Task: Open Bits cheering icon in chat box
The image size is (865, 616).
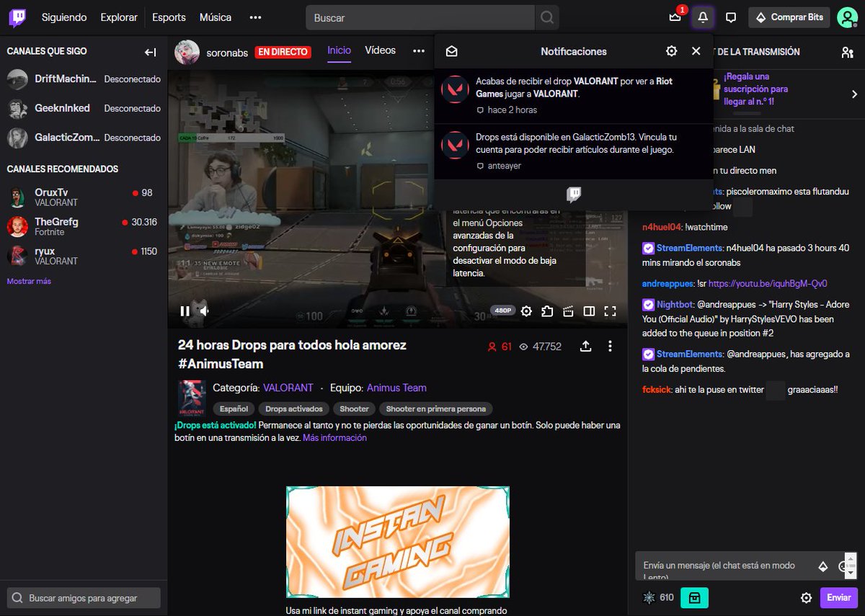Action: (x=823, y=566)
